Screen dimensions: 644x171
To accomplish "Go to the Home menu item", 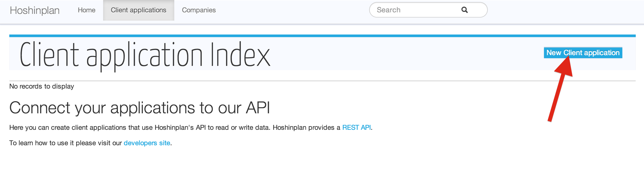I will (x=87, y=10).
